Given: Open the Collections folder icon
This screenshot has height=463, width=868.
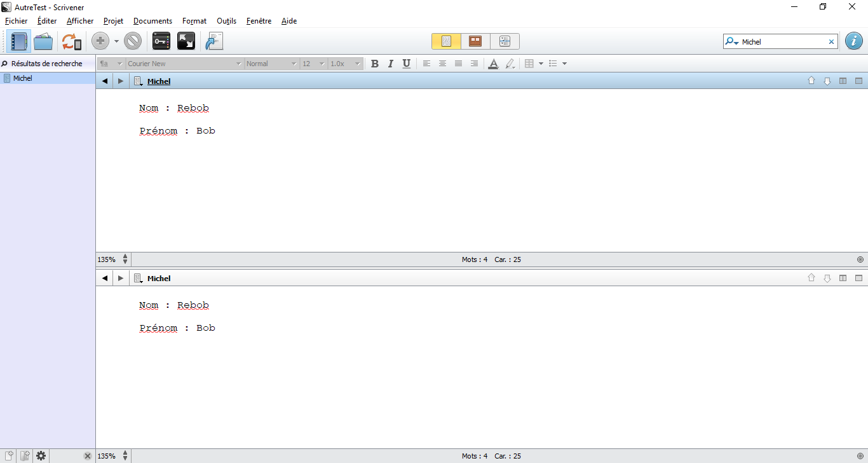Looking at the screenshot, I should (43, 42).
